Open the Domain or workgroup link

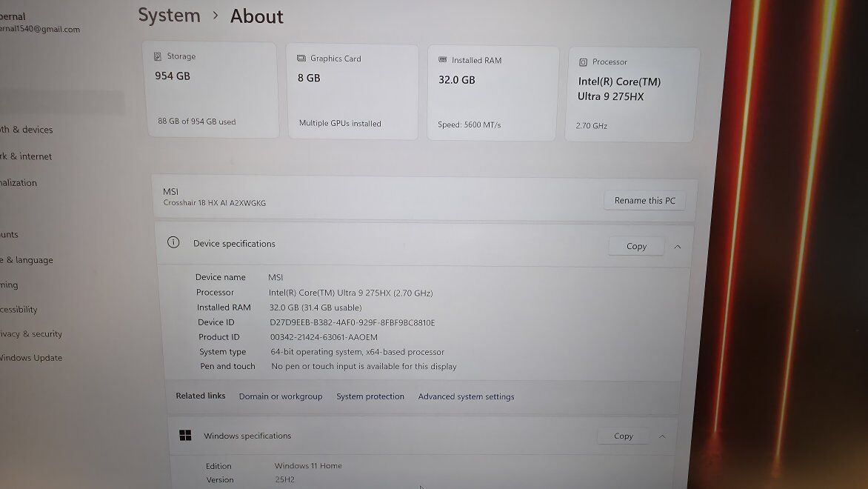(281, 396)
